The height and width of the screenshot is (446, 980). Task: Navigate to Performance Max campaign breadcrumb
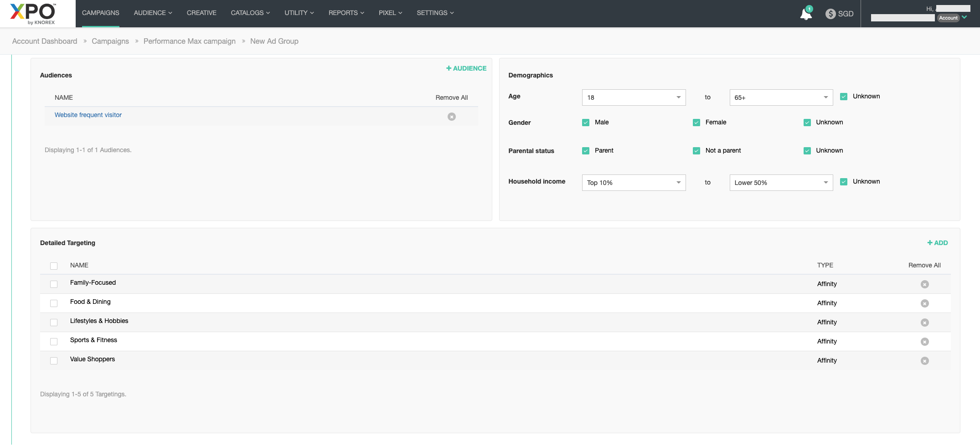[x=189, y=41]
